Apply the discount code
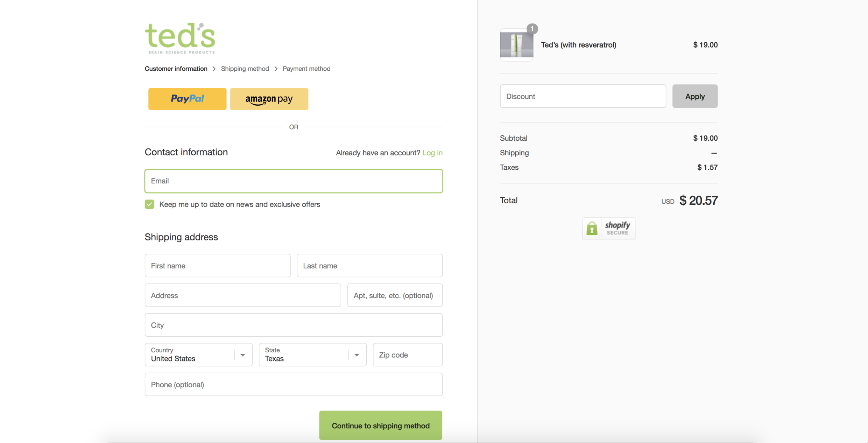The height and width of the screenshot is (443, 868). pos(695,96)
